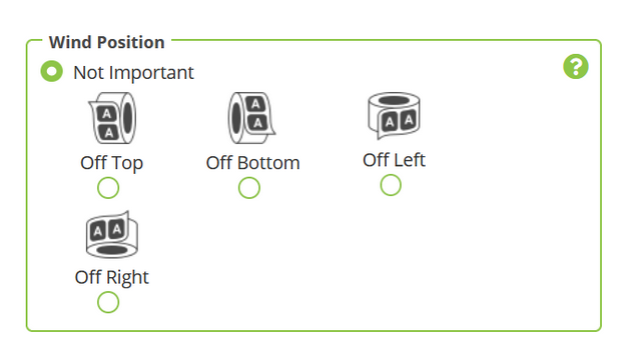Click the dark core hole on Off Bottom roll

pyautogui.click(x=237, y=118)
